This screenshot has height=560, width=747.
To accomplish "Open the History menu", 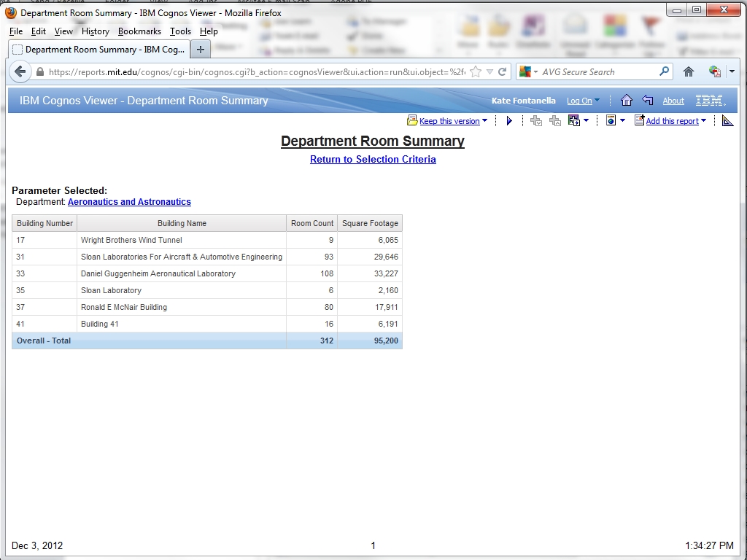I will click(x=95, y=31).
